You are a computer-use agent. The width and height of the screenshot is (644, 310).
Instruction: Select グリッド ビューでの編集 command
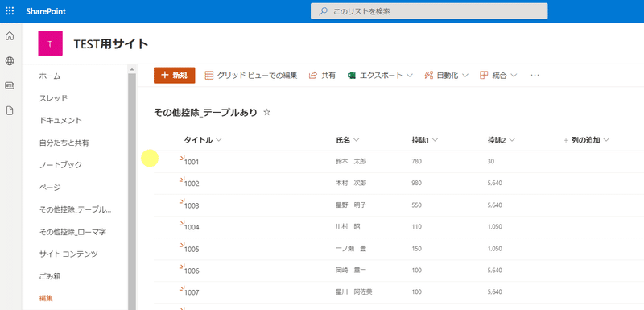click(x=251, y=76)
